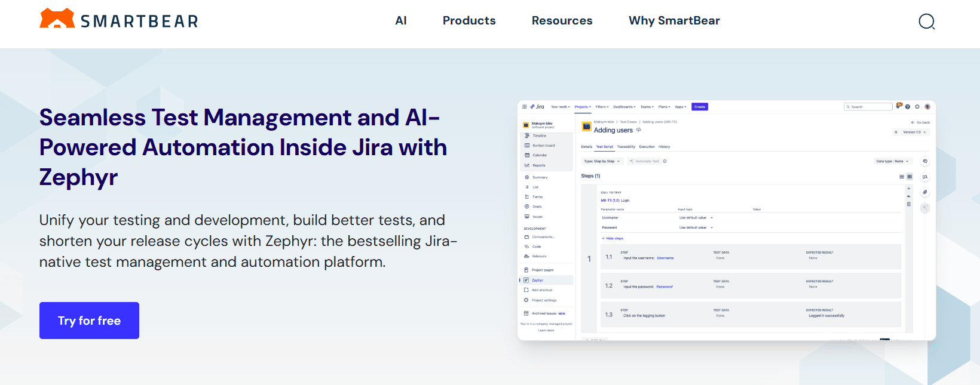980x385 pixels.
Task: Open the Data type: None dropdown
Action: click(892, 161)
